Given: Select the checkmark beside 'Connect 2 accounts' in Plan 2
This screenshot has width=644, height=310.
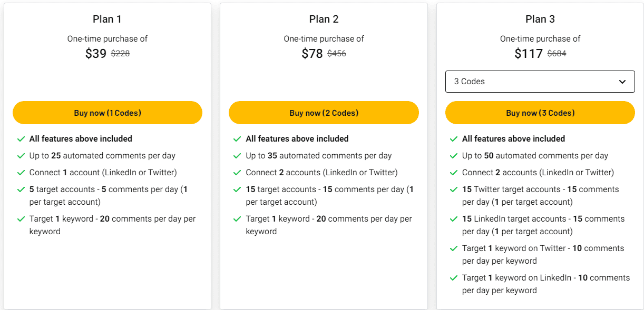Looking at the screenshot, I should coord(238,173).
